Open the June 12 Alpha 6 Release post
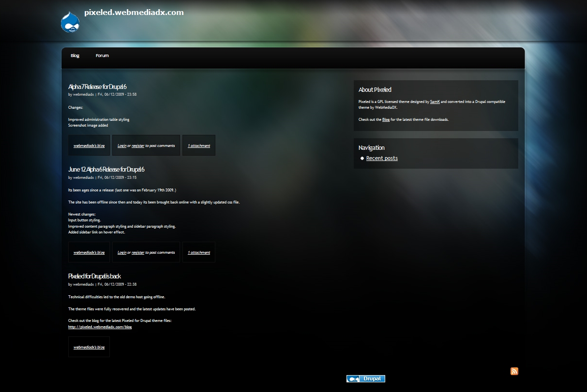The width and height of the screenshot is (587, 392). click(x=106, y=170)
